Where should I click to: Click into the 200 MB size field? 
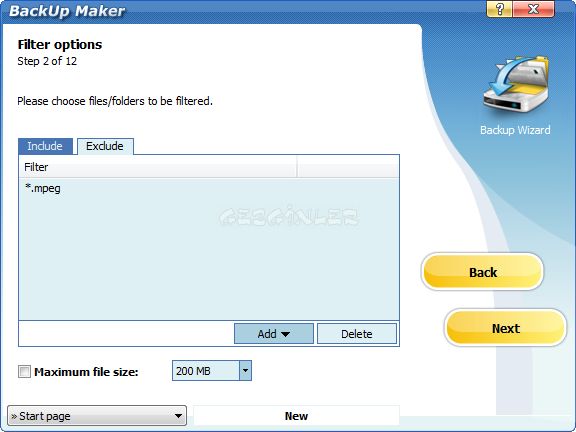point(206,371)
